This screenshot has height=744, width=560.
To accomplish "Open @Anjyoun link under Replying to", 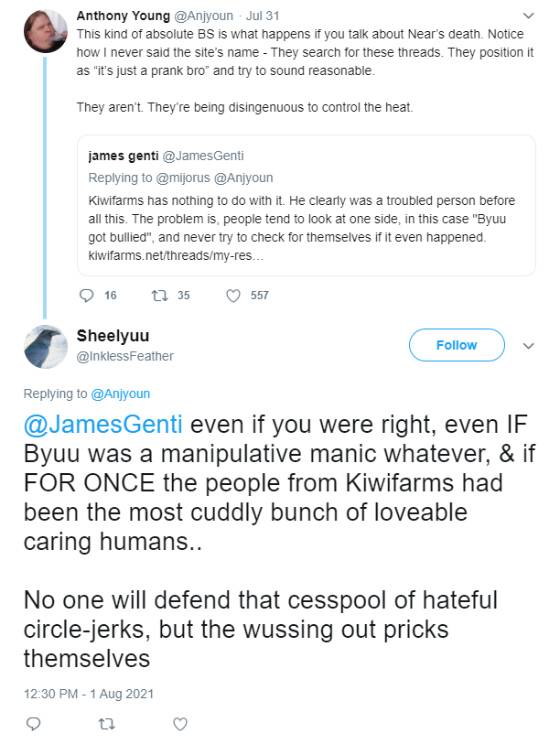I will point(121,394).
